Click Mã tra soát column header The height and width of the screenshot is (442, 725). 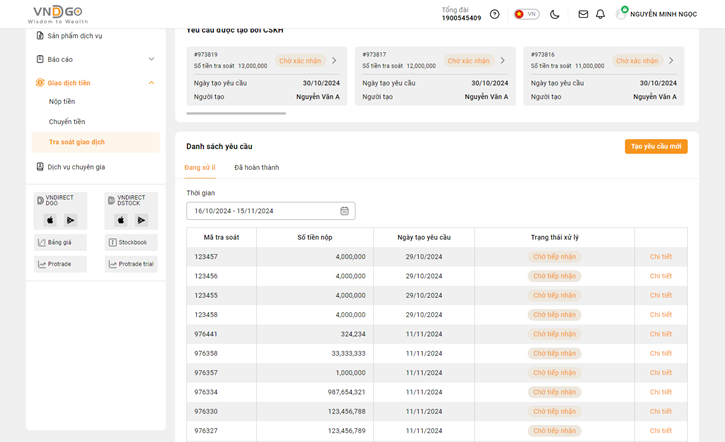tap(221, 237)
